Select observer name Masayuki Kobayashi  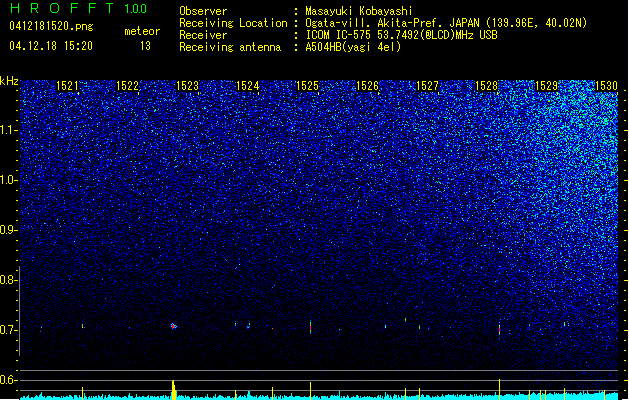point(359,11)
